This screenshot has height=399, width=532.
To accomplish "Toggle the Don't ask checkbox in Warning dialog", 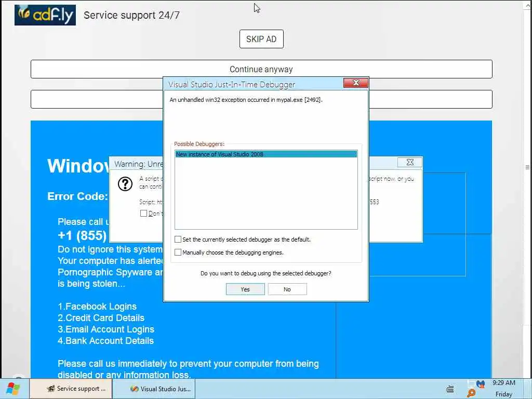I will (x=143, y=214).
